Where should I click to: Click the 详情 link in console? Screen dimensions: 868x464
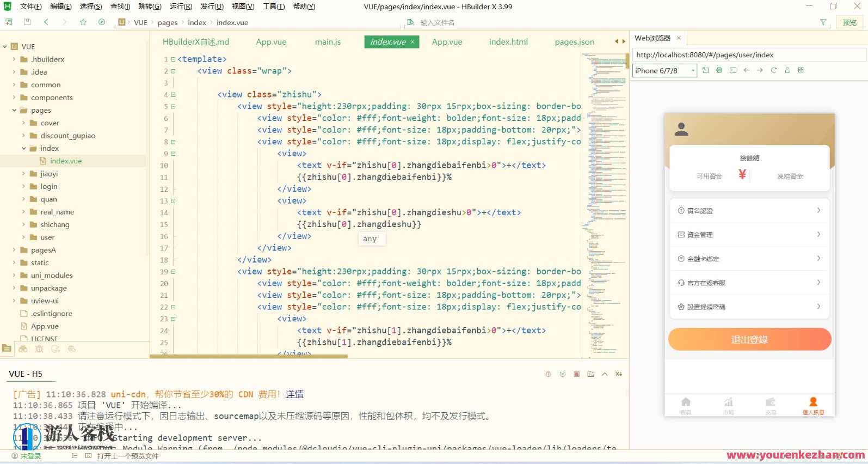tap(294, 394)
